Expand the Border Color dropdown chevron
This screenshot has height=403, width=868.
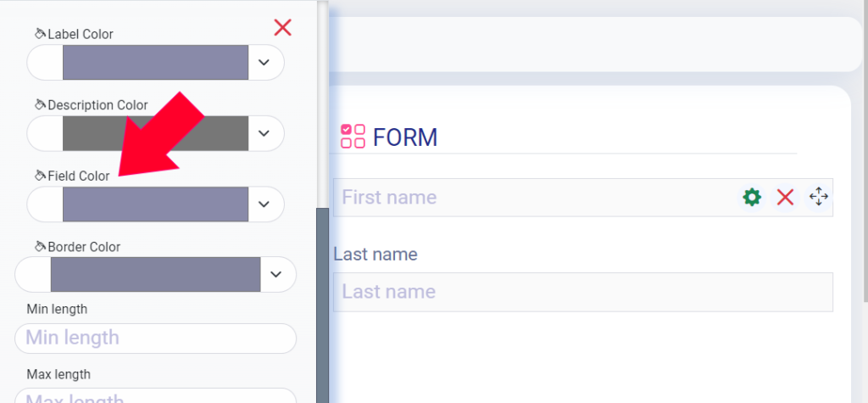[x=275, y=274]
